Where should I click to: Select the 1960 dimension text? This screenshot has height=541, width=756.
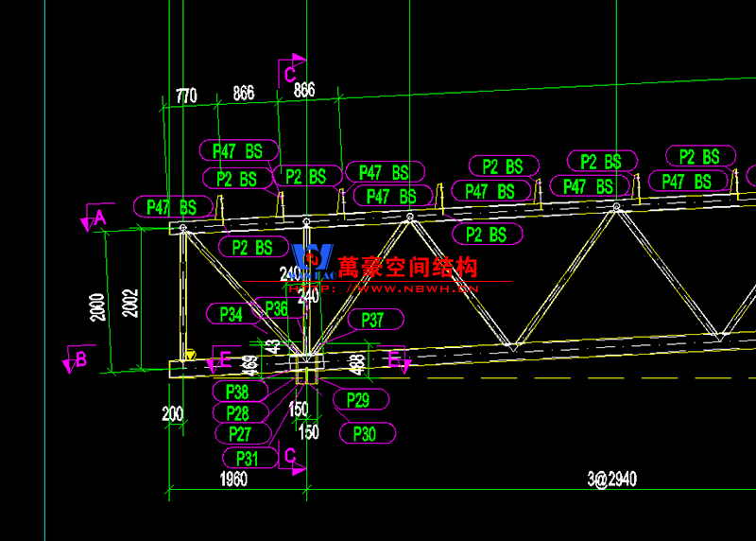[x=233, y=480]
